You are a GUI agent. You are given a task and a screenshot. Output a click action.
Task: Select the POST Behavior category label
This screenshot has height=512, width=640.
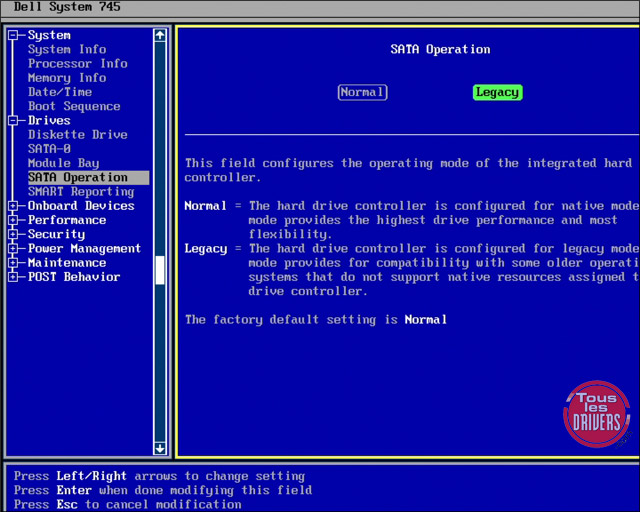point(74,277)
